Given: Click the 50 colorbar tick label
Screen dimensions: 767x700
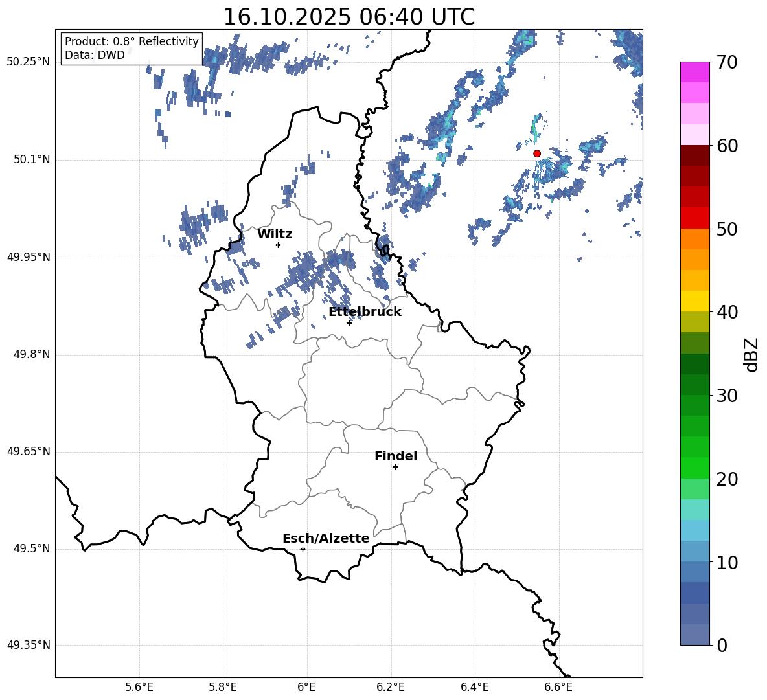Looking at the screenshot, I should 727,229.
